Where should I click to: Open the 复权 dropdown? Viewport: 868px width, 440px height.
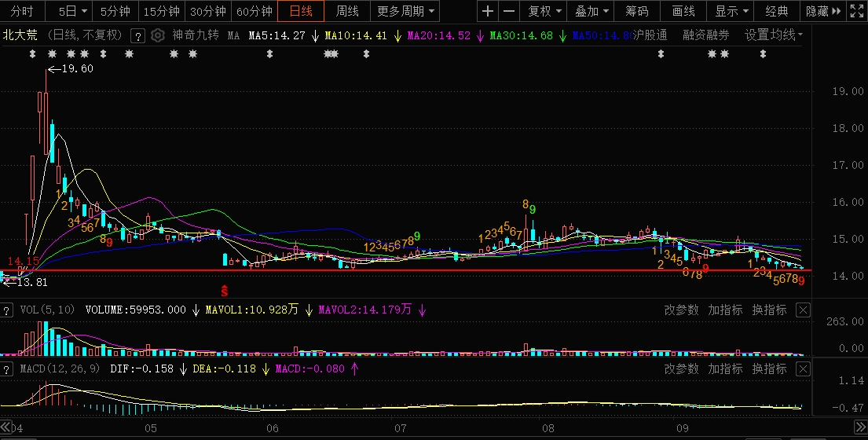(x=544, y=11)
